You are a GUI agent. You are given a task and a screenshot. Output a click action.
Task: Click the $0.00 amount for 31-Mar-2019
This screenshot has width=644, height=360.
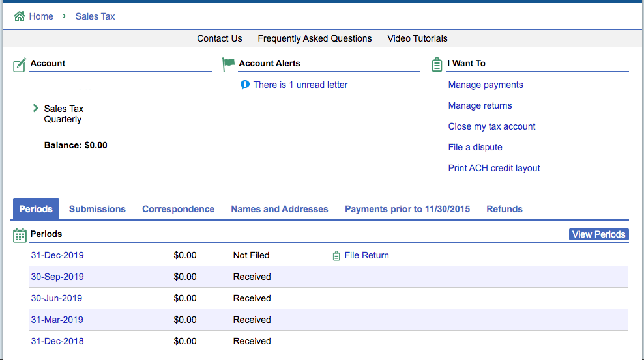[x=185, y=320]
